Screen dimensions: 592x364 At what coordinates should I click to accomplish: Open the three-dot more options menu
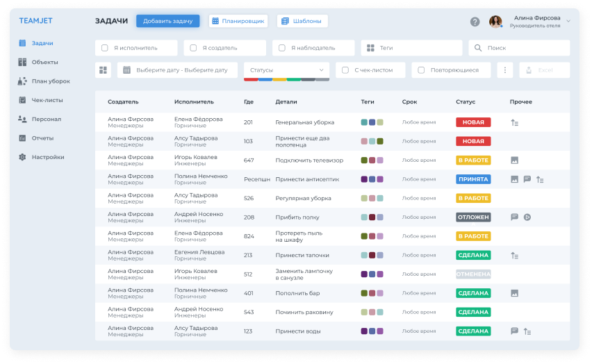(x=505, y=70)
